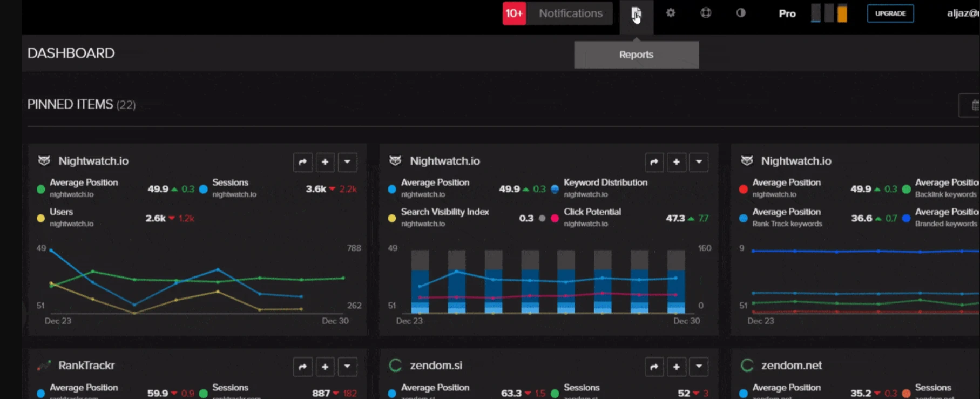Click the Pro plan label

[787, 13]
